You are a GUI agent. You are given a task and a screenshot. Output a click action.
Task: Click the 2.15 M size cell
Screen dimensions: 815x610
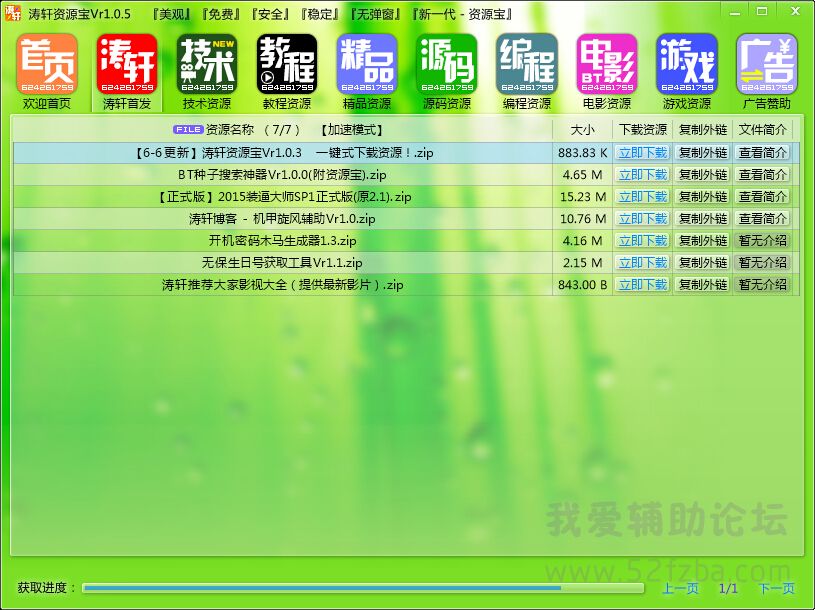coord(582,262)
